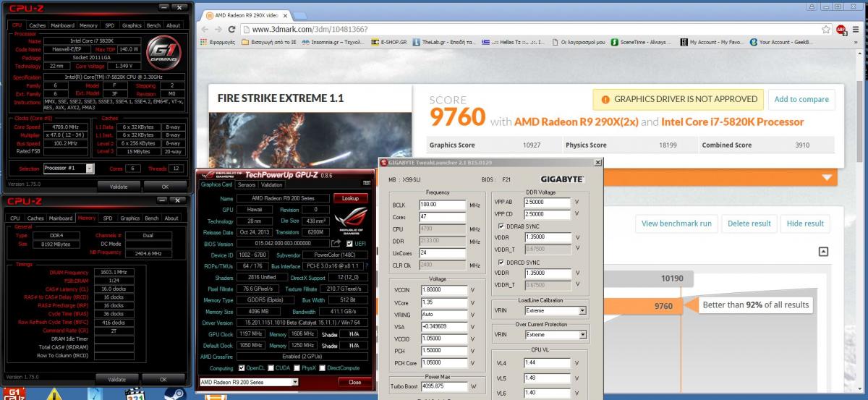Click the Close button in GPU-Z
Screen dimensions: 868x400
click(x=355, y=382)
